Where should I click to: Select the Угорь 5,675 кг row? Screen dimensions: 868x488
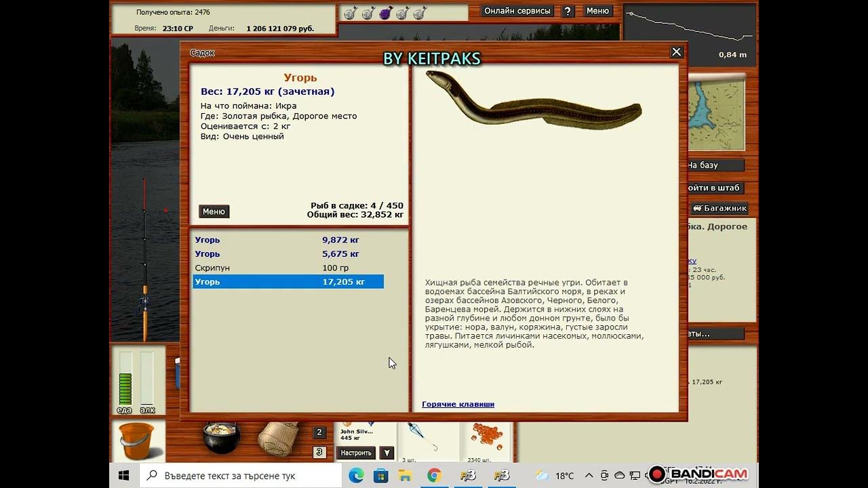tap(288, 254)
